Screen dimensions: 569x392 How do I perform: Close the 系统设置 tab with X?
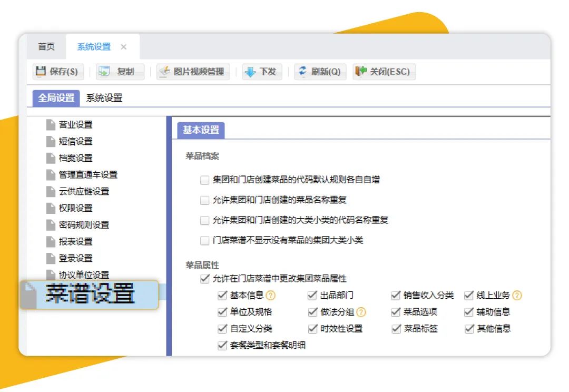(124, 47)
